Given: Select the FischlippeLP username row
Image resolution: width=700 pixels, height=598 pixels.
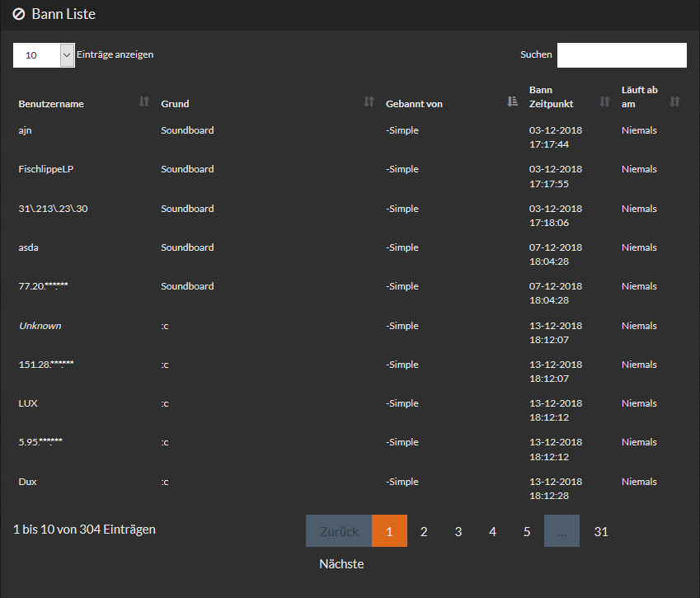Looking at the screenshot, I should [46, 169].
